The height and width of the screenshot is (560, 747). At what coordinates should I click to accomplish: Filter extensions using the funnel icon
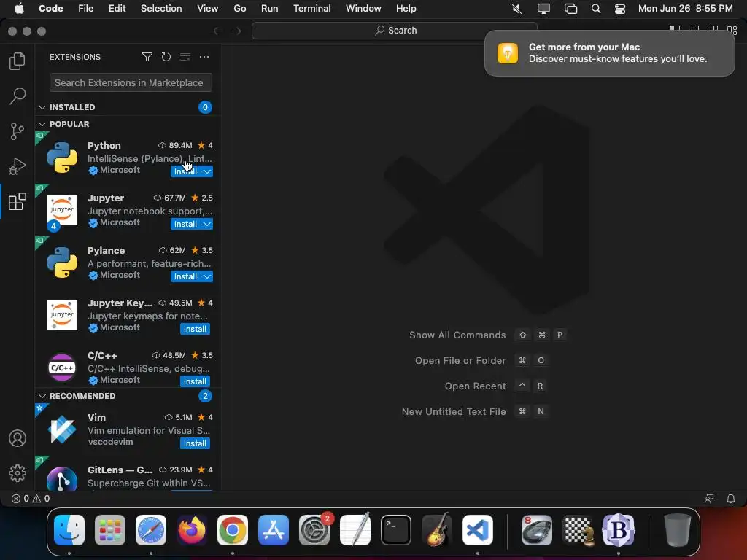click(147, 57)
